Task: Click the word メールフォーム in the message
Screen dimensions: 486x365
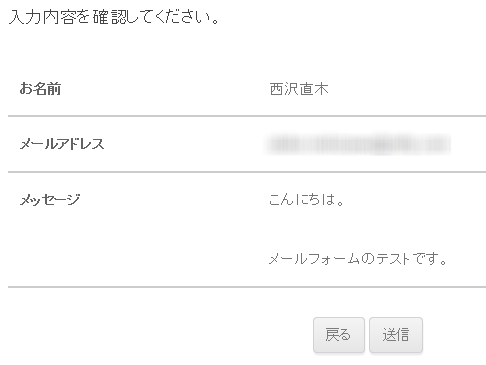Action: click(x=314, y=259)
